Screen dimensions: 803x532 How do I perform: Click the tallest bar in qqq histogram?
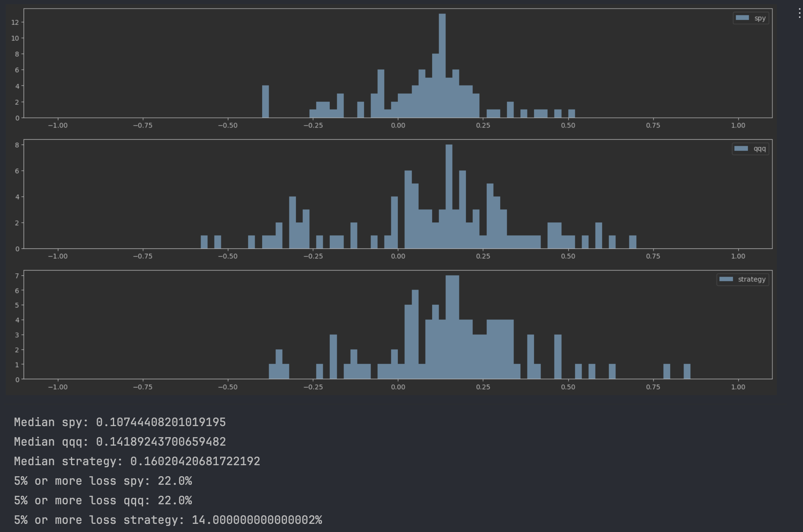(x=449, y=196)
